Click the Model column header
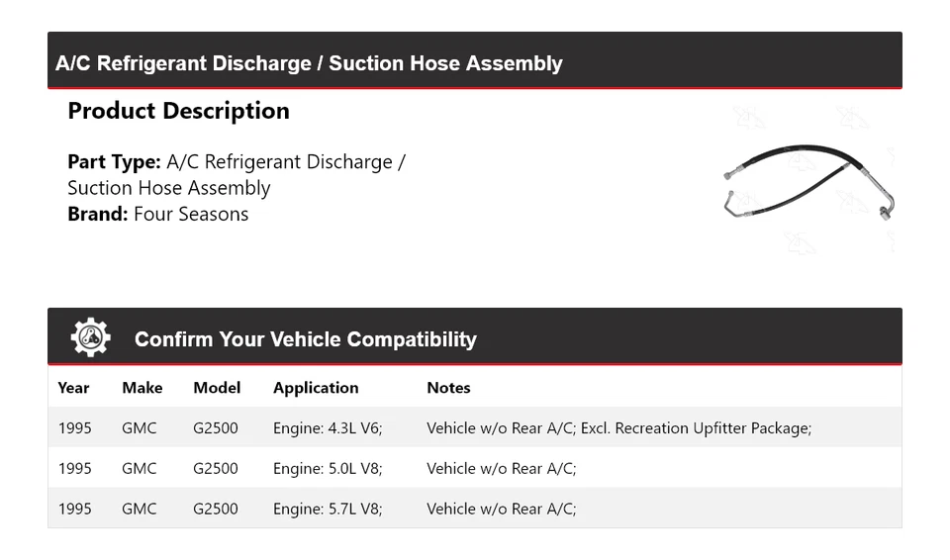The height and width of the screenshot is (560, 950). click(217, 388)
